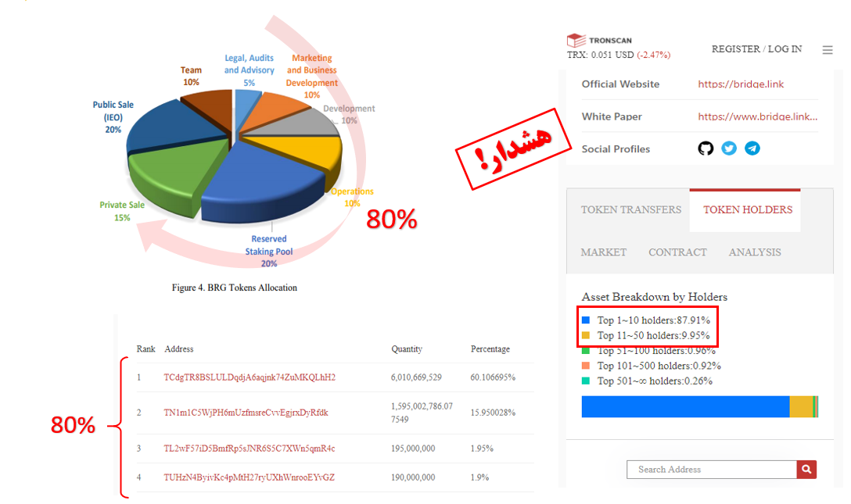Click the yellow Top 11~50 holders swatch
The height and width of the screenshot is (504, 851).
586,335
